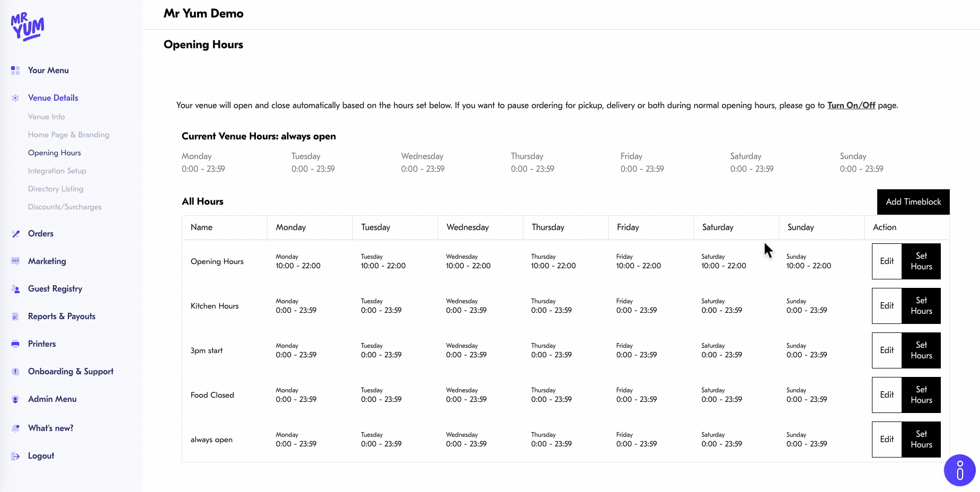The width and height of the screenshot is (980, 492).
Task: Click 'Kitchen Hours' row name
Action: (x=215, y=306)
